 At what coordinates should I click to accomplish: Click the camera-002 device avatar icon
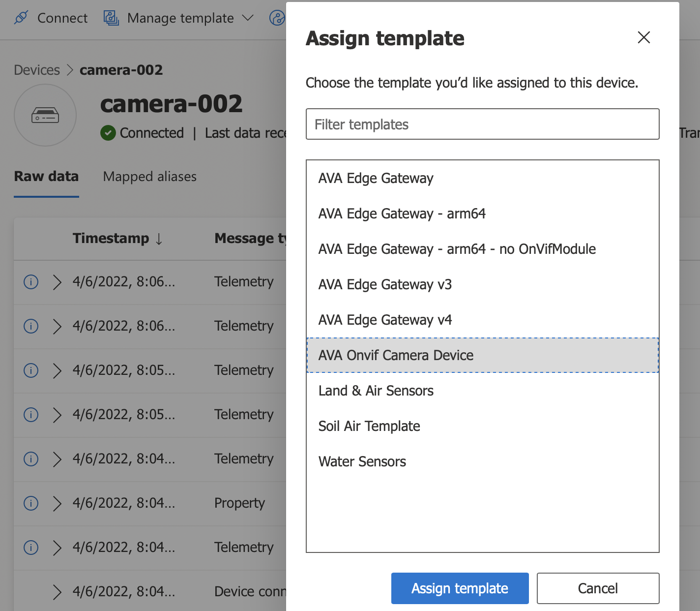(45, 115)
